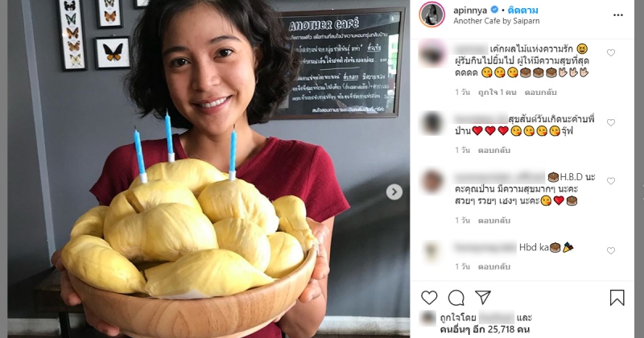Open the comment speech bubble icon
Screen dimensions: 644x338
coord(456,298)
